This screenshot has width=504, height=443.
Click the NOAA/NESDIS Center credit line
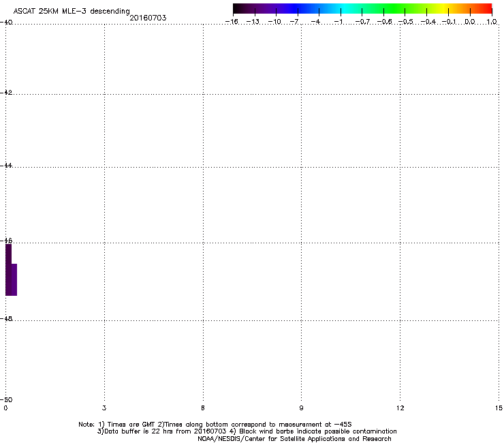tap(294, 439)
